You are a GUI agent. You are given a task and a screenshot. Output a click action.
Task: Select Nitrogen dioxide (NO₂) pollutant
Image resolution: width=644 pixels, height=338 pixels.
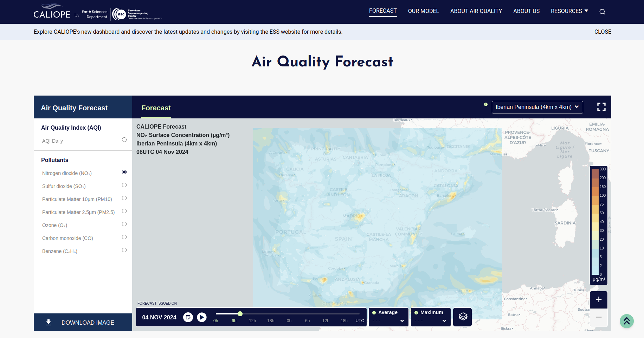coord(124,172)
